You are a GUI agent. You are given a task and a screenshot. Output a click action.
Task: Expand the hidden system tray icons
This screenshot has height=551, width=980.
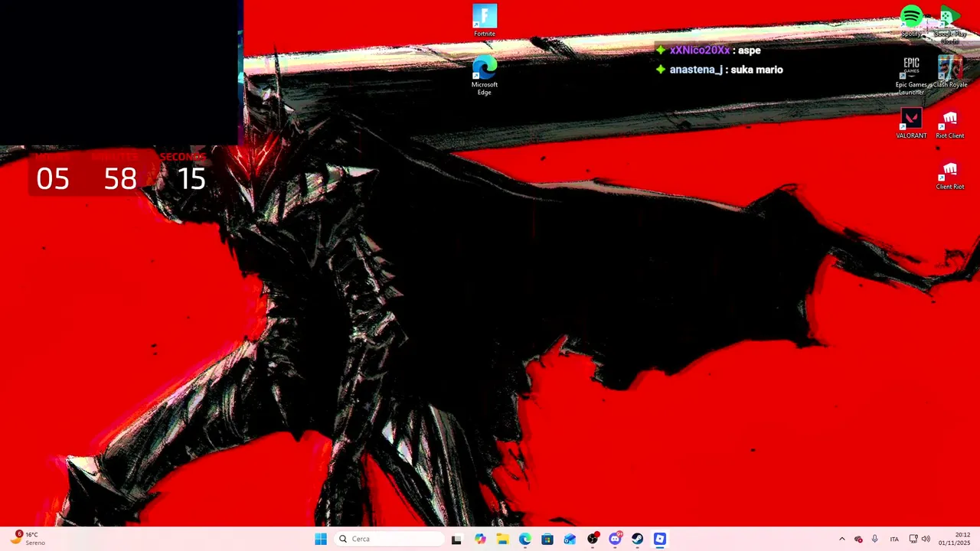coord(841,540)
